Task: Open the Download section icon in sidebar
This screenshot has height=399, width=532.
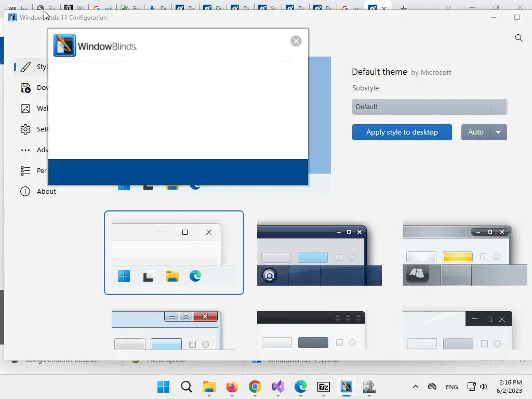Action: coord(25,88)
